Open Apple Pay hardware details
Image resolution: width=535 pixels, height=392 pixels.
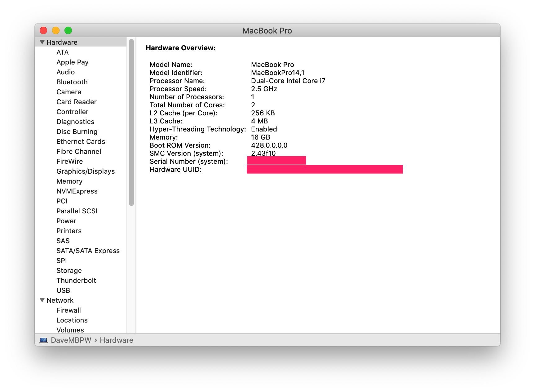(x=72, y=62)
